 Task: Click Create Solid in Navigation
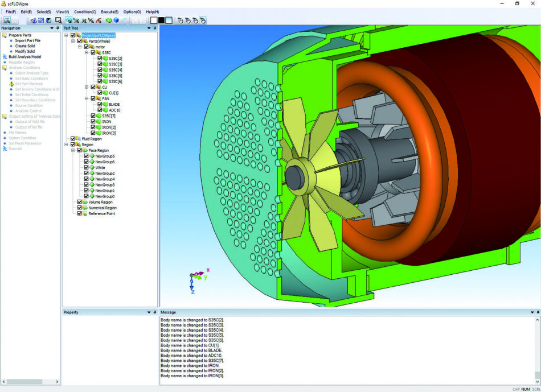pyautogui.click(x=25, y=46)
